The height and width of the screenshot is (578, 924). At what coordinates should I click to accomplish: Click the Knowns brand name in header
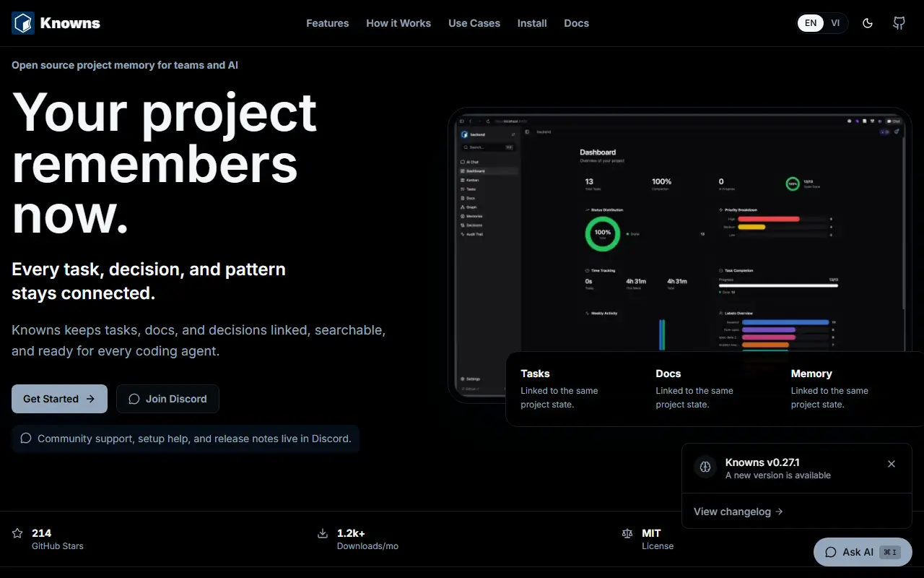[x=70, y=23]
